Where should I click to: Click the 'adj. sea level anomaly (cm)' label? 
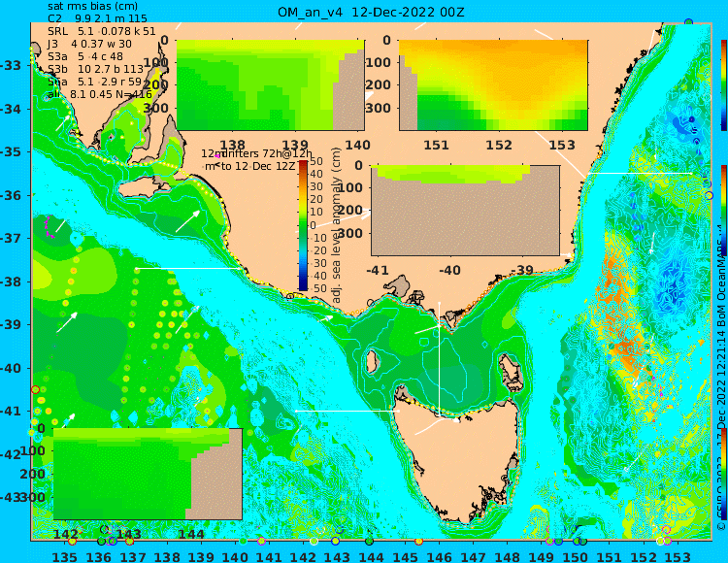pyautogui.click(x=336, y=224)
